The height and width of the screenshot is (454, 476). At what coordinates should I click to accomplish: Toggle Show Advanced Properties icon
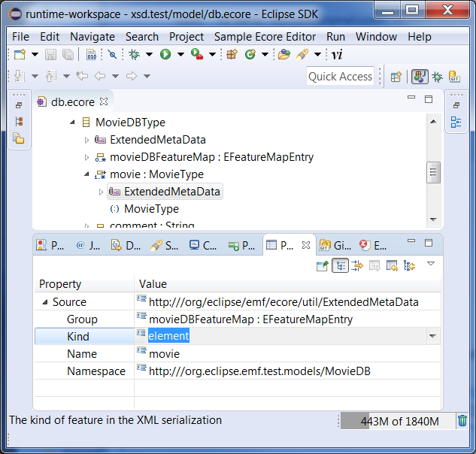[x=357, y=266]
